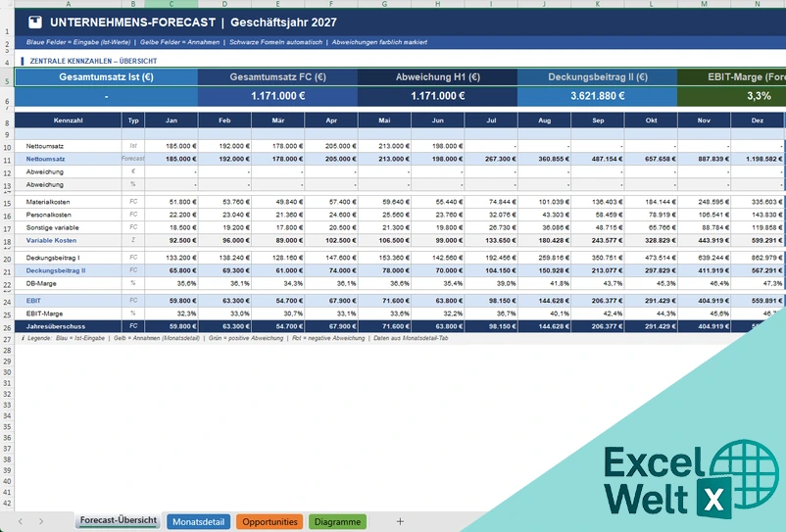Viewport: 786px width, 532px height.
Task: Select the Jun month header cell
Action: tap(438, 121)
